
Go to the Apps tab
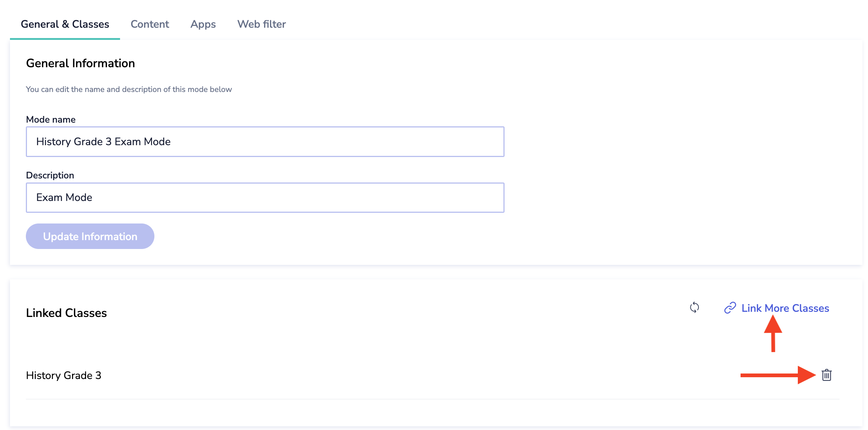[203, 24]
